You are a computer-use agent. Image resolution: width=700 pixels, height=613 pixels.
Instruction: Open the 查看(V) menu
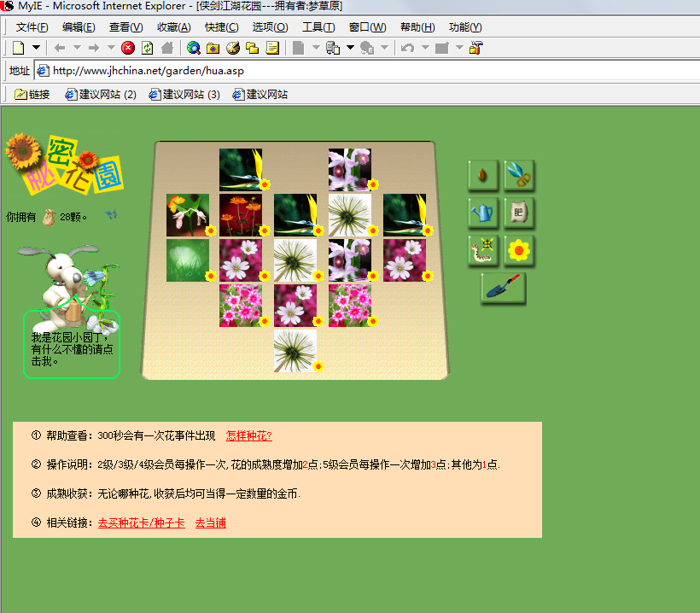pyautogui.click(x=125, y=27)
